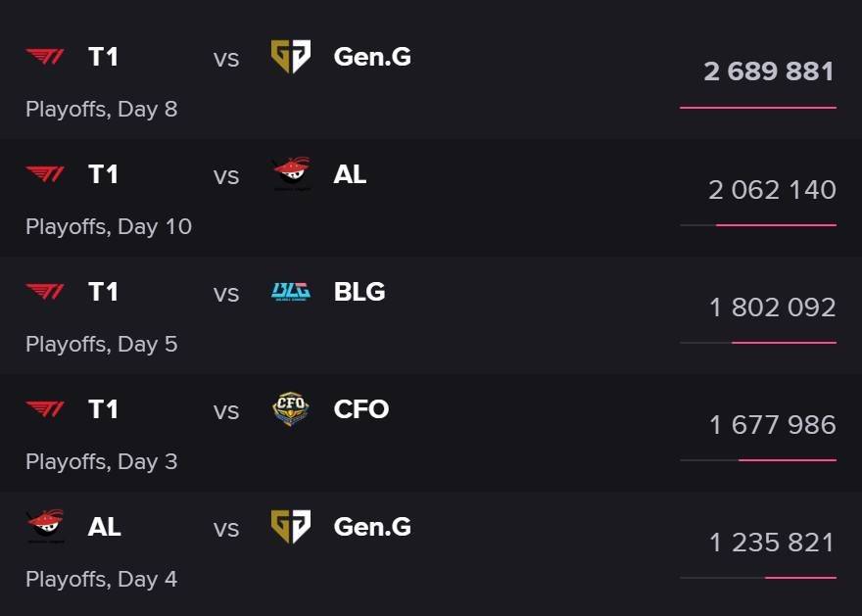This screenshot has width=862, height=616.
Task: Click the Gen.G logo in the Day 8 match
Action: tap(291, 57)
